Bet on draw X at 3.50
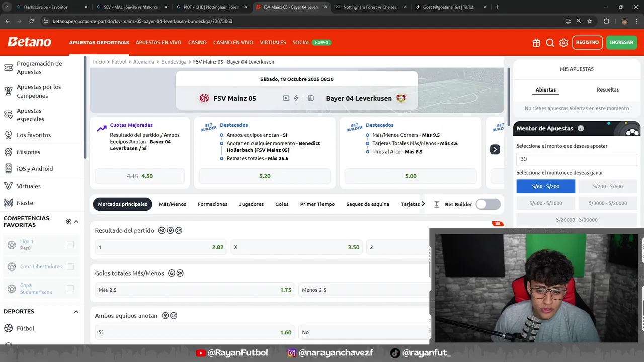The height and width of the screenshot is (362, 644). (297, 247)
